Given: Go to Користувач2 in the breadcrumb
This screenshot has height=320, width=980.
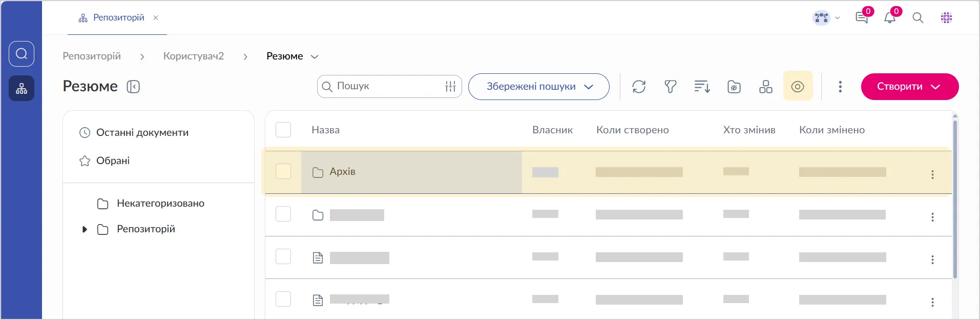Looking at the screenshot, I should (193, 56).
